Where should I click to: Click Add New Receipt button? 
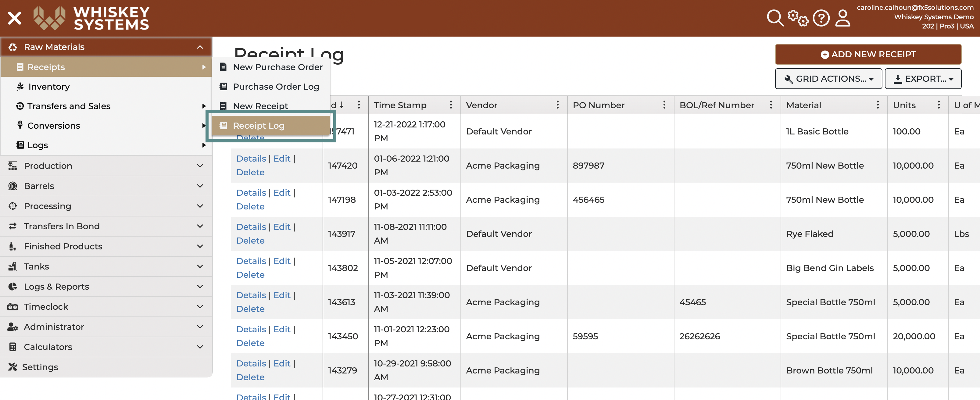point(868,54)
